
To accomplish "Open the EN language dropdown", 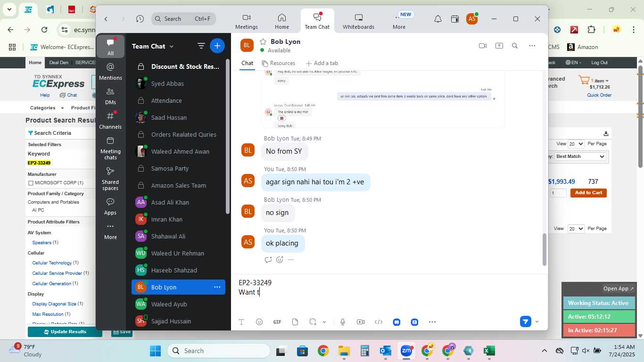I will (x=574, y=63).
